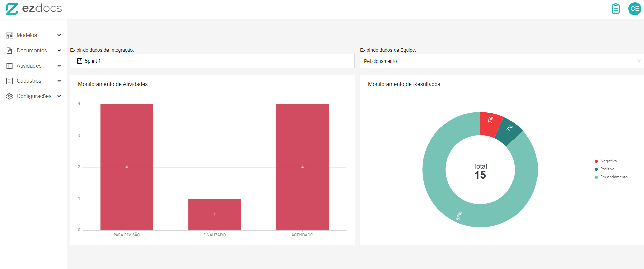Open the Peticionamento team dropdown
The height and width of the screenshot is (269, 644).
(x=502, y=61)
